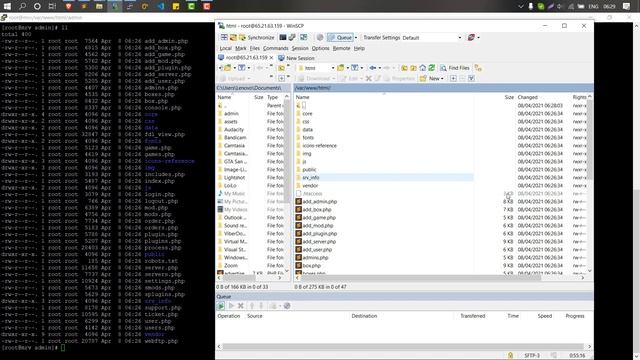Click the lock icon in WinSCP status bar
The height and width of the screenshot is (360, 640).
pos(510,356)
